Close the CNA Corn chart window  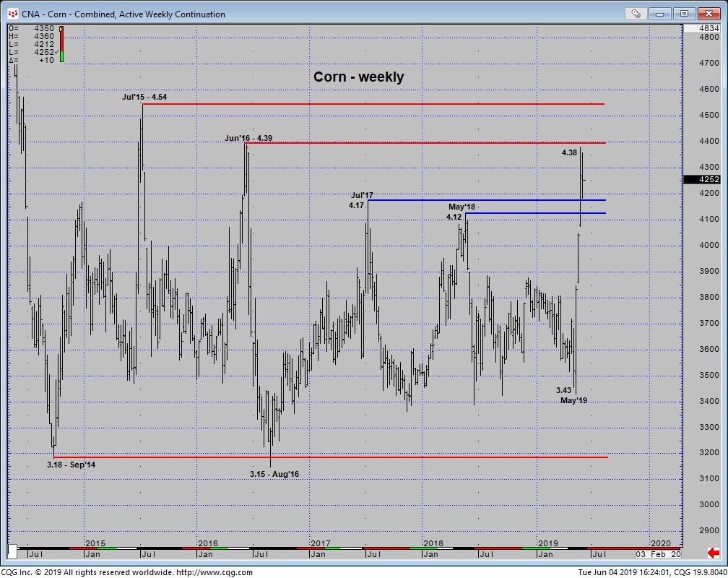pos(706,13)
